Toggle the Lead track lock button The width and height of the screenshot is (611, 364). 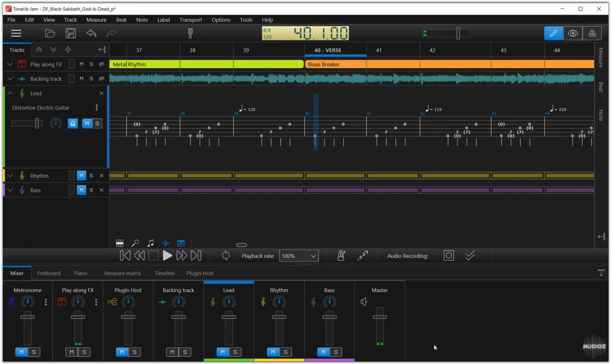click(x=73, y=124)
